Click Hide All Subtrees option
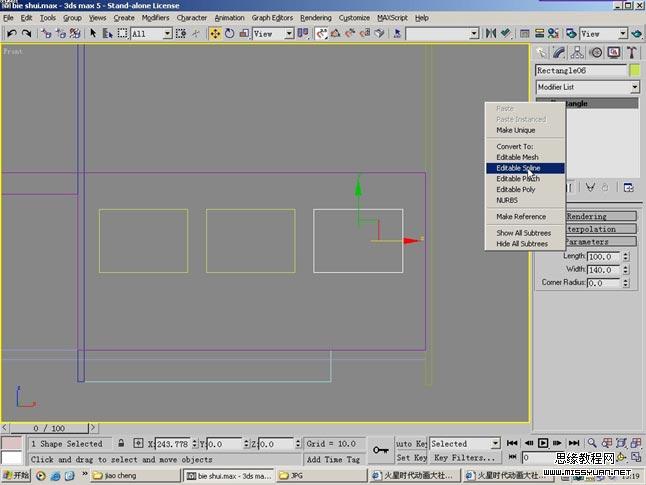The image size is (646, 485). coord(525,244)
